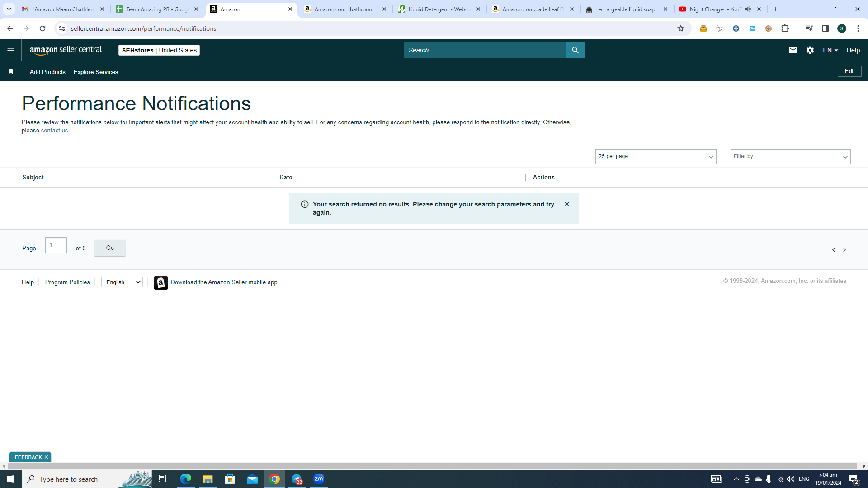Click the Subject column header

tap(33, 177)
